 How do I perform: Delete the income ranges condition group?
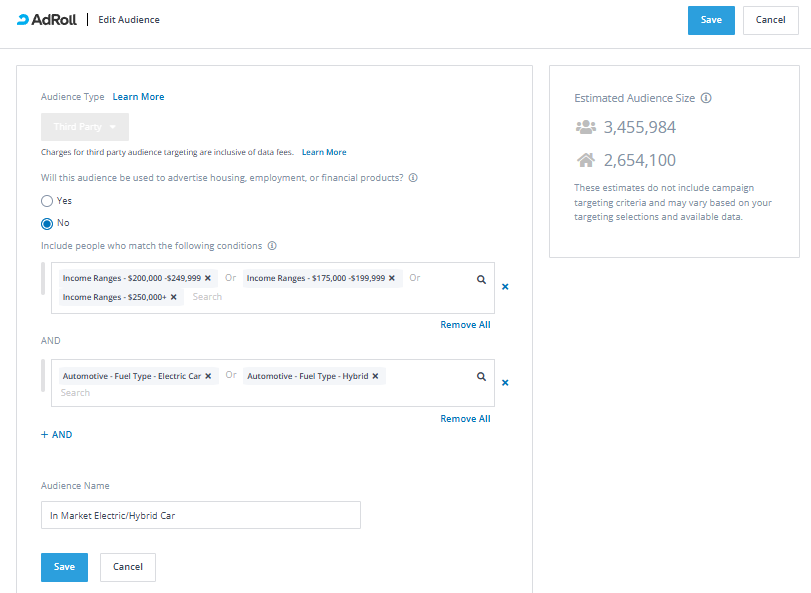(x=505, y=287)
